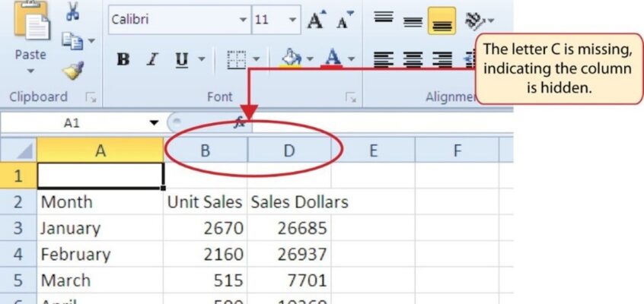Image resolution: width=644 pixels, height=304 pixels.
Task: Open the Underline style dropdown arrow
Action: pyautogui.click(x=202, y=59)
